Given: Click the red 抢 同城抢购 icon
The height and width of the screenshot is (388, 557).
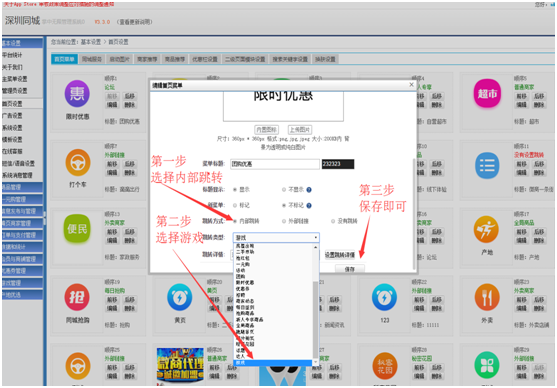Looking at the screenshot, I should tap(77, 297).
